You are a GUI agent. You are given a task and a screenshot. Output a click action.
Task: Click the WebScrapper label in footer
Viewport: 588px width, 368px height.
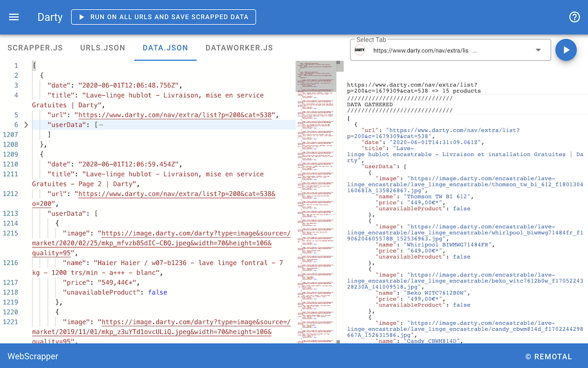tap(33, 356)
